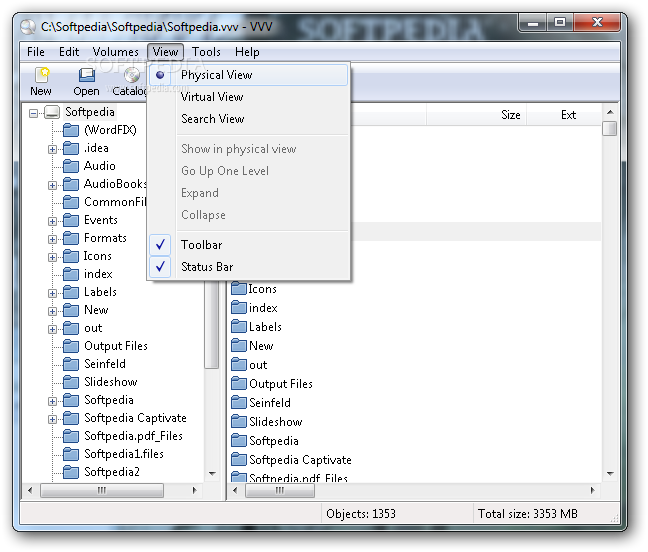Expand the Events folder node
Viewport: 648px width, 552px height.
52,221
